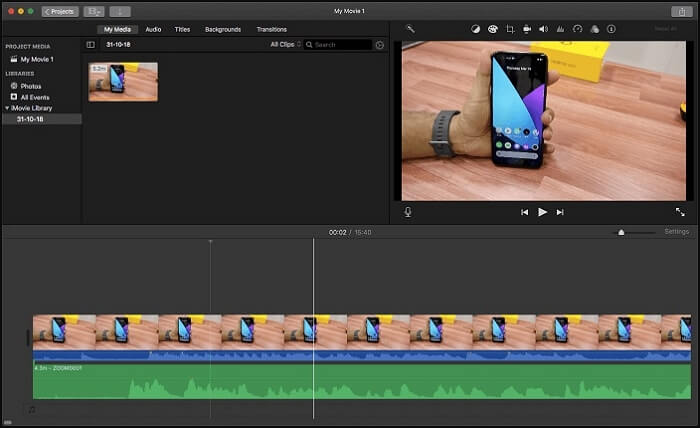
Task: Click the timeline zoom slider
Action: coord(621,232)
